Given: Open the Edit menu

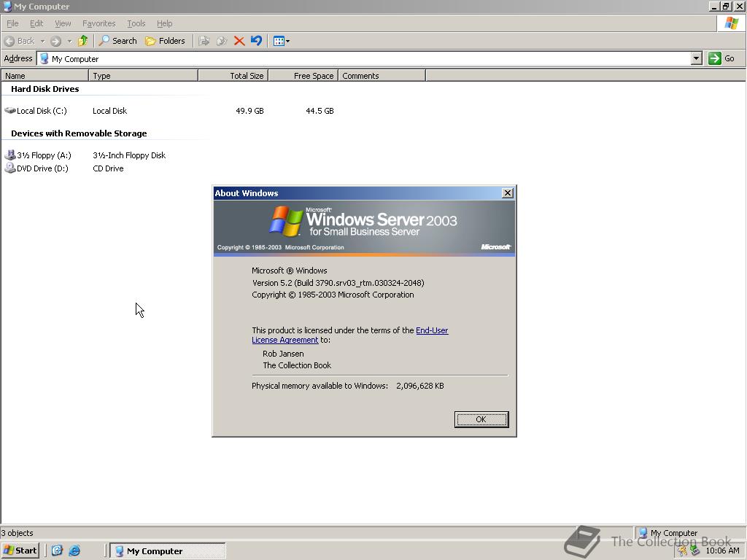Looking at the screenshot, I should tap(36, 23).
